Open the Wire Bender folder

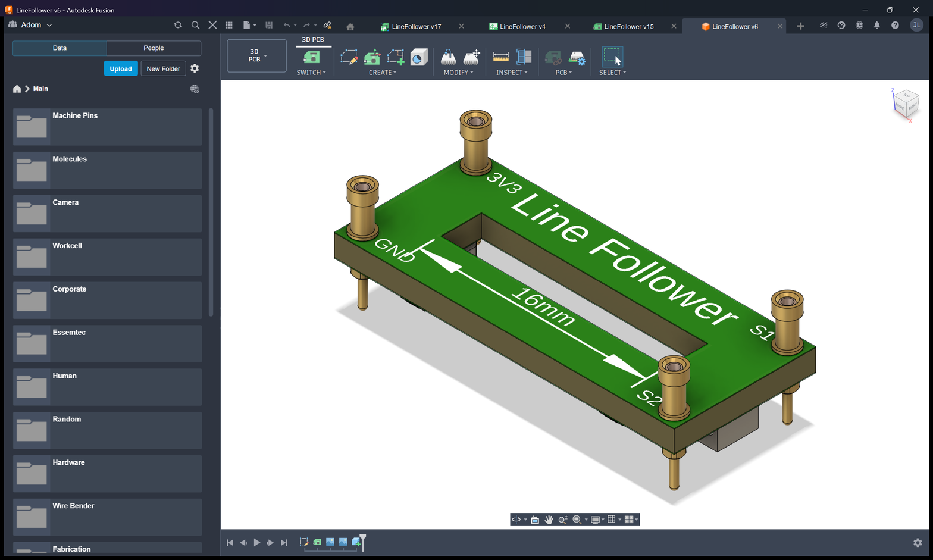click(x=107, y=517)
